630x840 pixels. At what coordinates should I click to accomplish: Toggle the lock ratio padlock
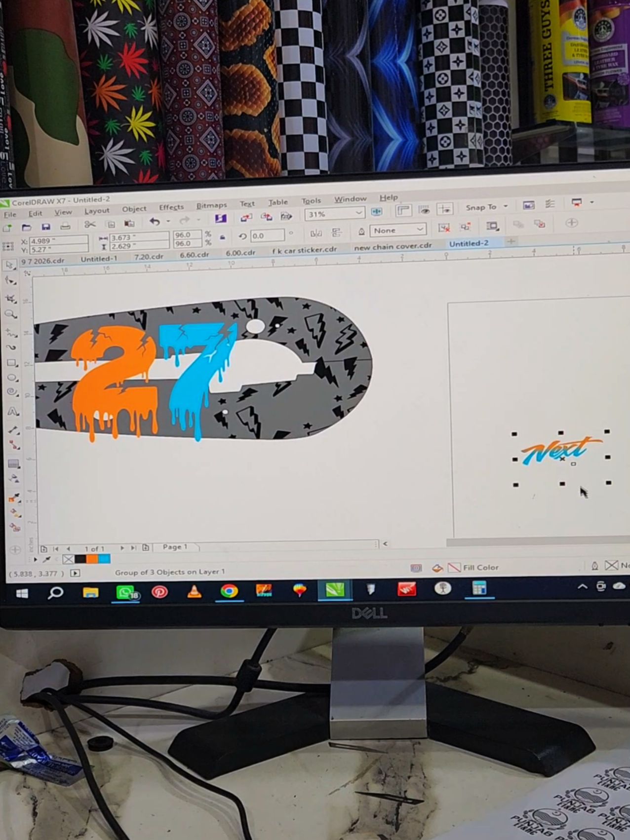223,237
